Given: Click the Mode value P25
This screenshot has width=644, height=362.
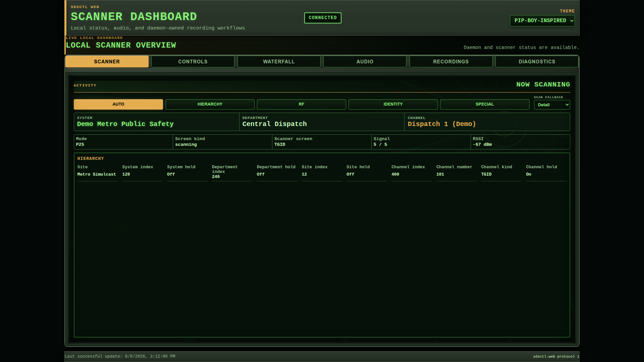Looking at the screenshot, I should (80, 144).
